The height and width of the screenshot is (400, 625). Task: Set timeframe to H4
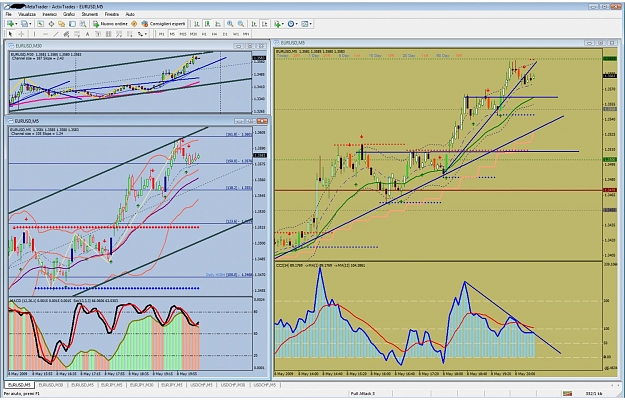214,34
